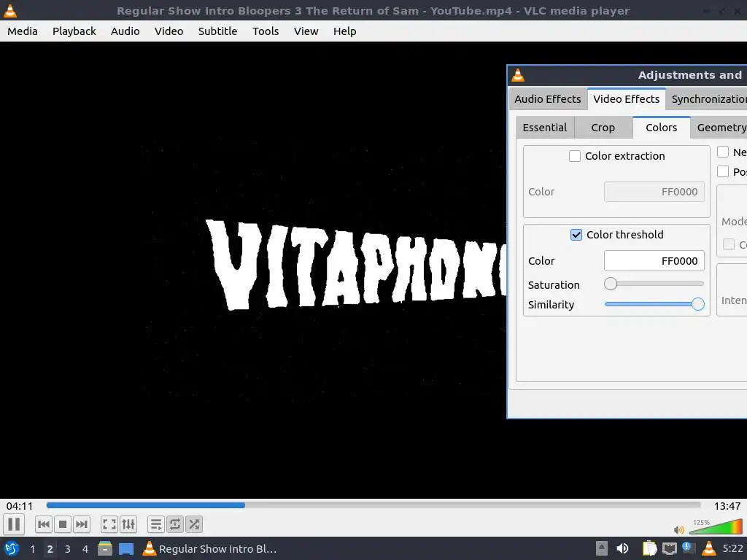Click the show desktop taskbar icon

point(125,548)
